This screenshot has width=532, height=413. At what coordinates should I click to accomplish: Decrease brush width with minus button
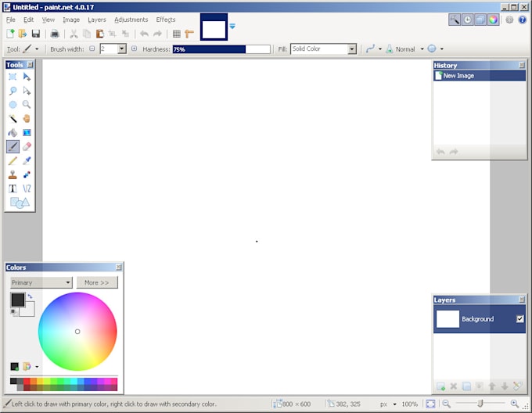(x=92, y=48)
